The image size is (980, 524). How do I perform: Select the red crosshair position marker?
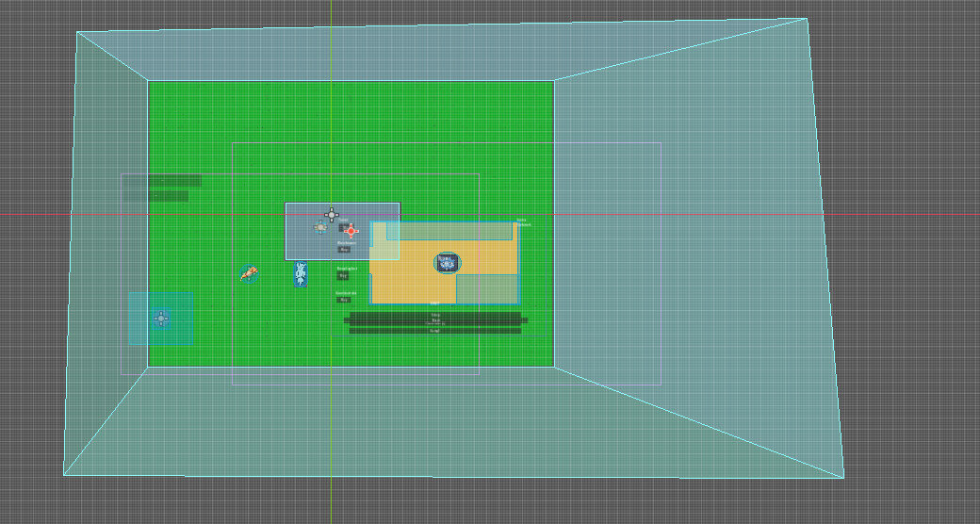pyautogui.click(x=351, y=231)
